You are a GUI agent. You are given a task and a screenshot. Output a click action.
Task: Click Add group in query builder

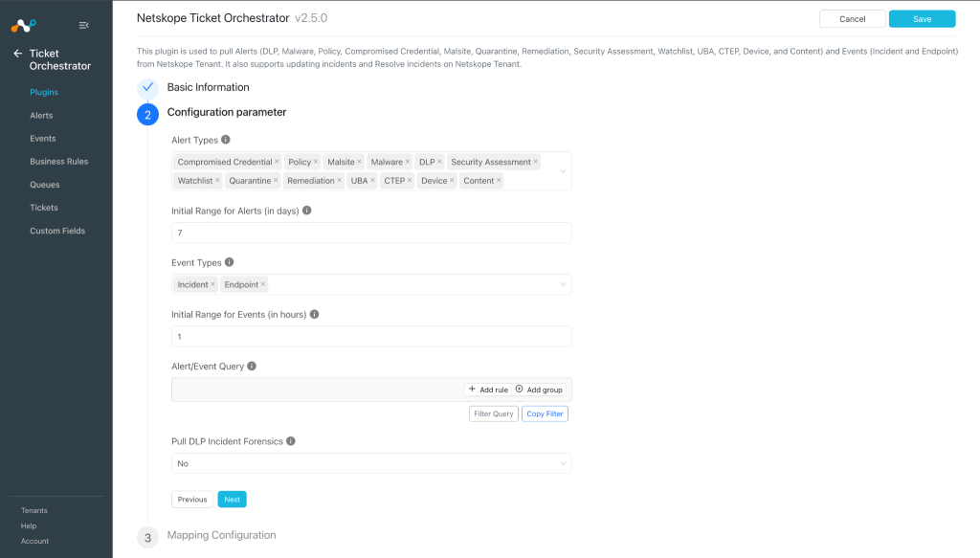tap(539, 390)
